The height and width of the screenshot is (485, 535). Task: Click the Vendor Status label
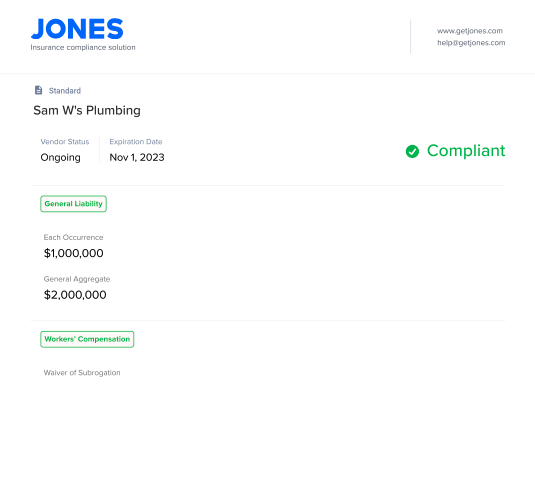pyautogui.click(x=65, y=142)
